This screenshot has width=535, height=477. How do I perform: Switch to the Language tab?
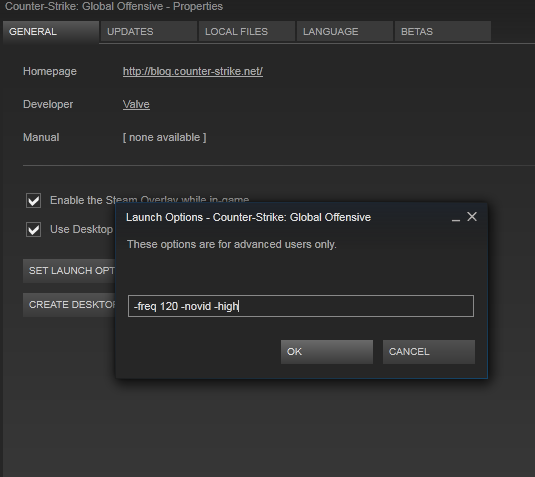click(x=345, y=31)
